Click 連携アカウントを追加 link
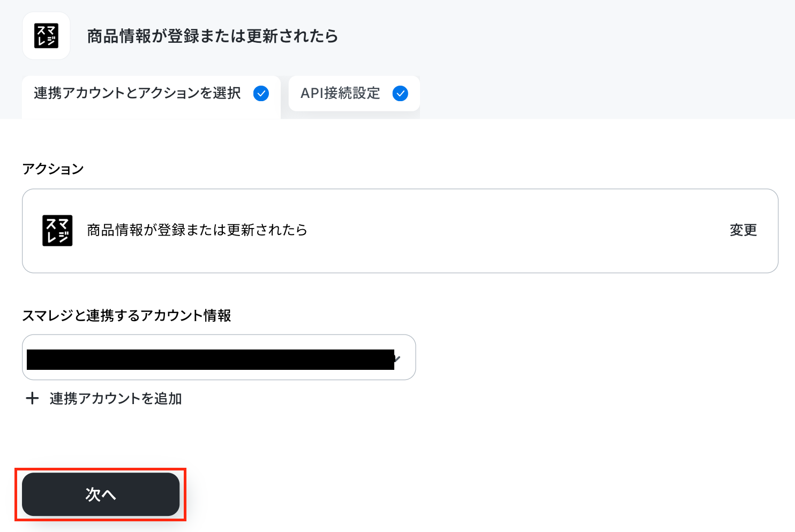Viewport: 795px width, 532px height. point(116,399)
